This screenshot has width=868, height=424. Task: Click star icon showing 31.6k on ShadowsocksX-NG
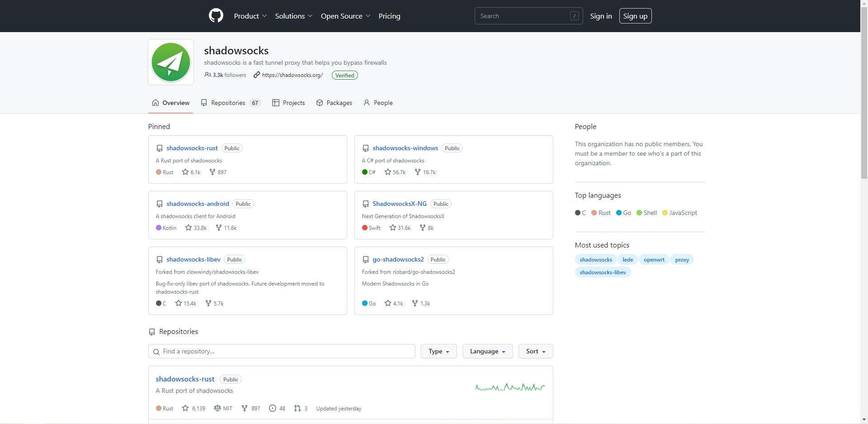pyautogui.click(x=393, y=228)
